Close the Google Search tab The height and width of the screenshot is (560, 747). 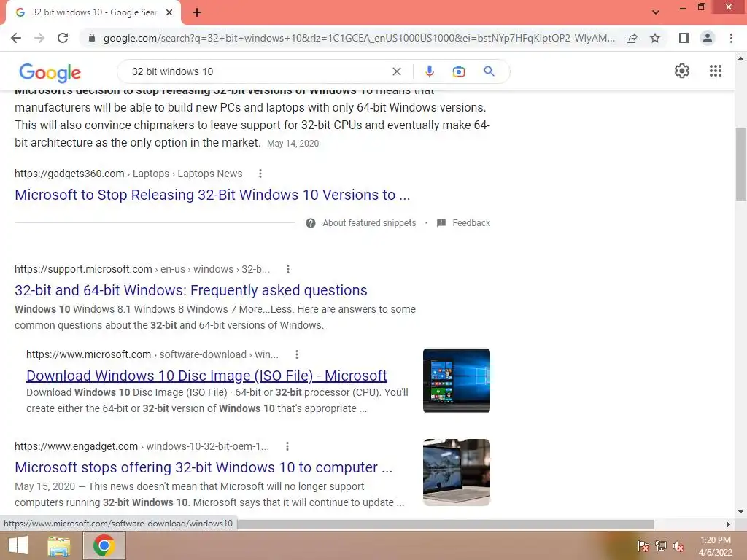point(169,12)
